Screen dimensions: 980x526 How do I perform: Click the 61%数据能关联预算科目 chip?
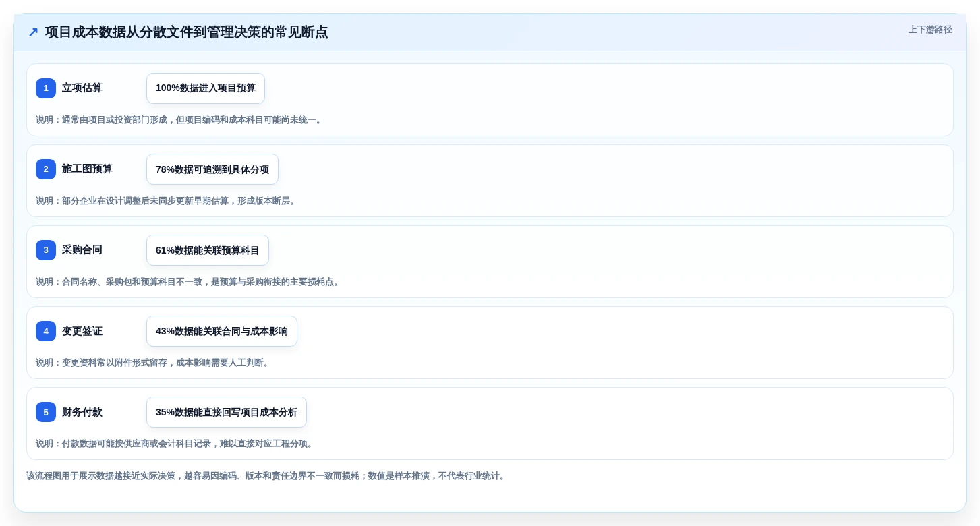click(208, 250)
